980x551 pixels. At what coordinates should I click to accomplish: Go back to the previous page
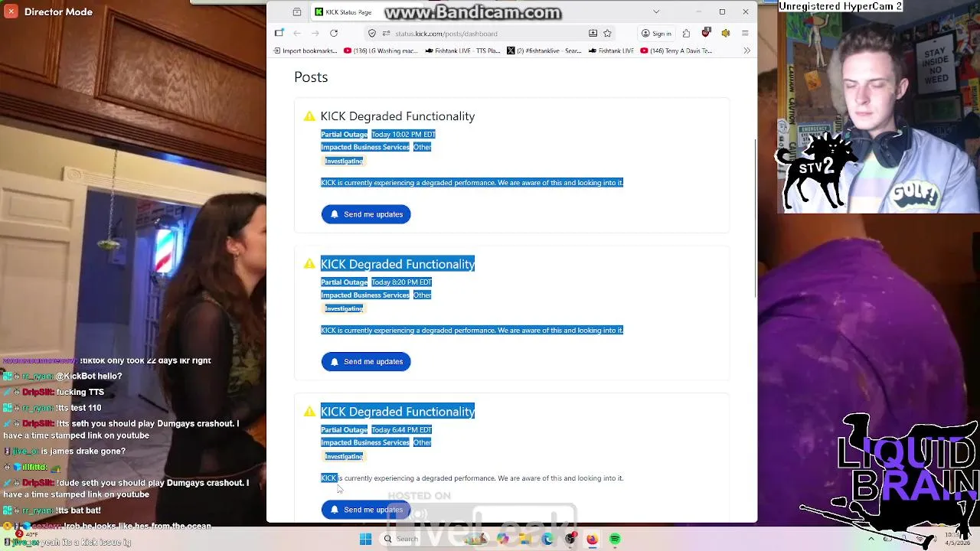pos(297,33)
